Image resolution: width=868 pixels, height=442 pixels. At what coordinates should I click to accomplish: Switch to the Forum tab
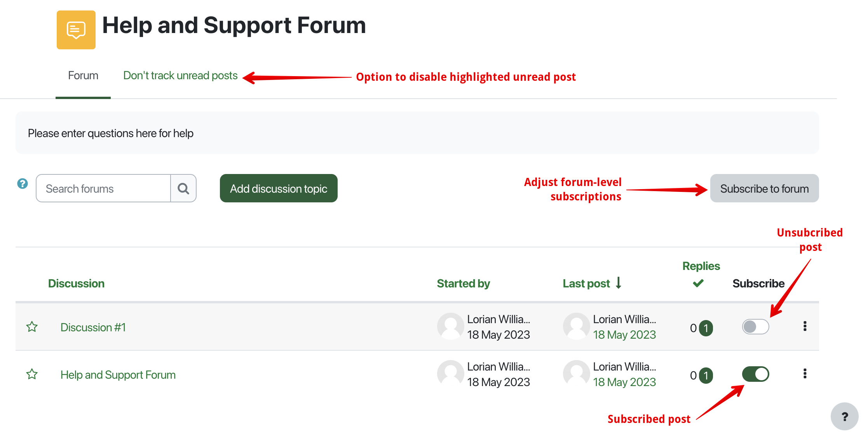(x=83, y=75)
